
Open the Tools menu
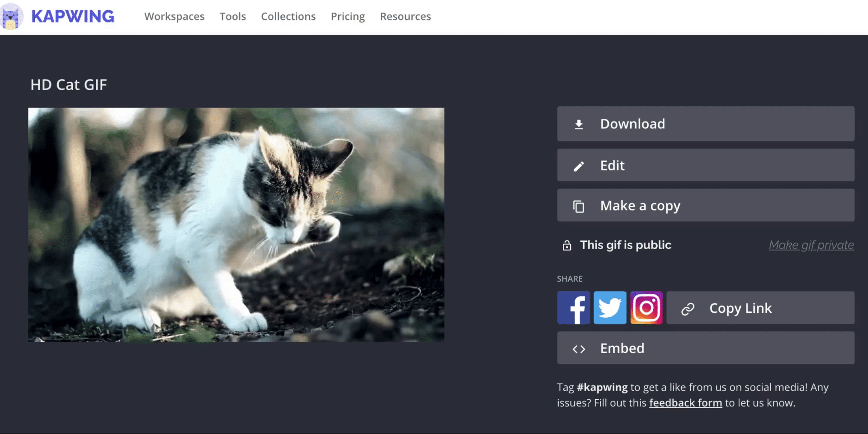point(232,17)
